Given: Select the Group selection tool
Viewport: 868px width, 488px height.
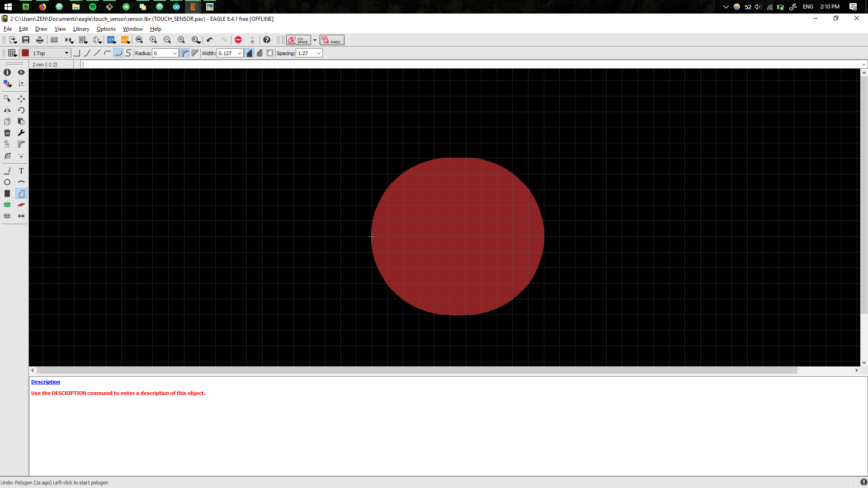Looking at the screenshot, I should click(7, 99).
